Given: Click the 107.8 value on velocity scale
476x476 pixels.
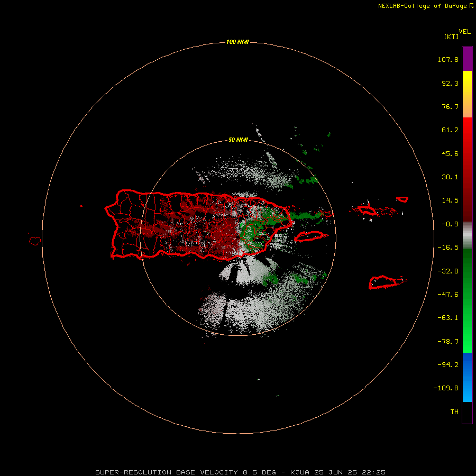Looking at the screenshot, I should tap(448, 59).
